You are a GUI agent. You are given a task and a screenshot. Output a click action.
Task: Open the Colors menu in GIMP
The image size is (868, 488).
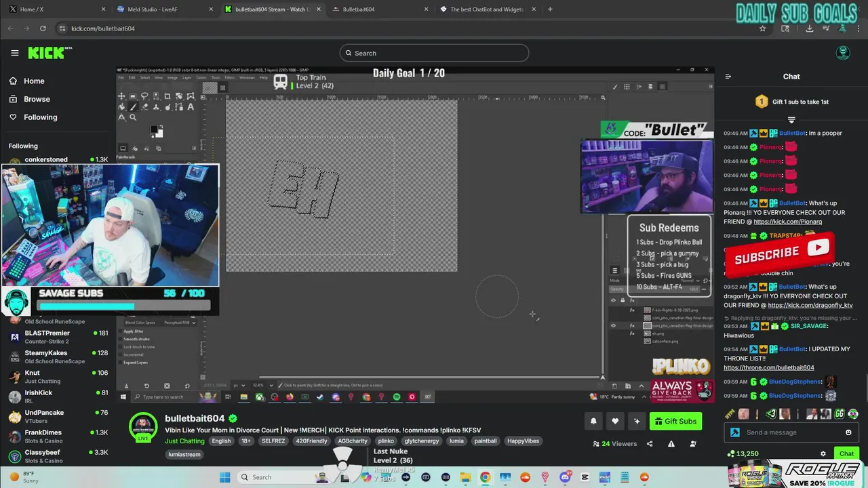201,77
